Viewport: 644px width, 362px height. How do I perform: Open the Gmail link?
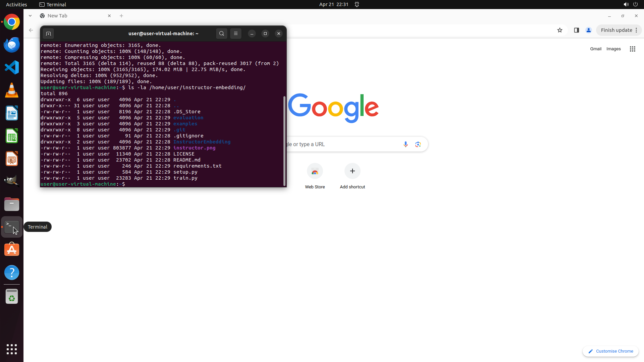tap(595, 49)
